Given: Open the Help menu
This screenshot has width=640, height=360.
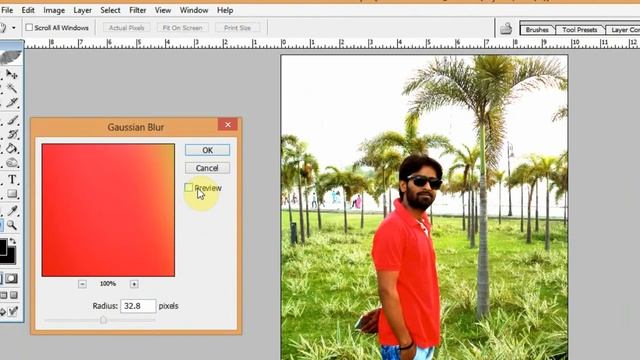Looking at the screenshot, I should click(225, 10).
